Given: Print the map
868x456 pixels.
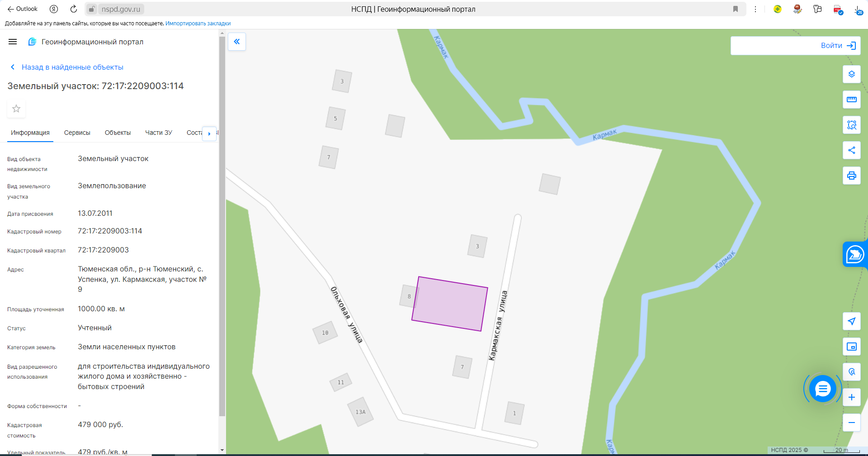Looking at the screenshot, I should coord(851,176).
